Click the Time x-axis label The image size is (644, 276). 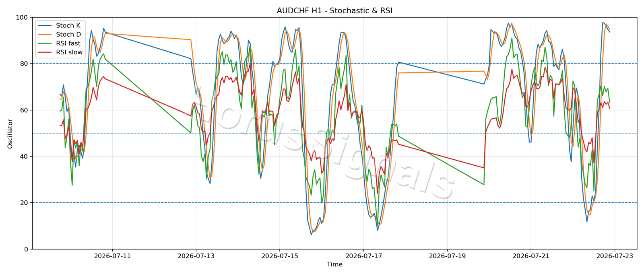point(334,264)
